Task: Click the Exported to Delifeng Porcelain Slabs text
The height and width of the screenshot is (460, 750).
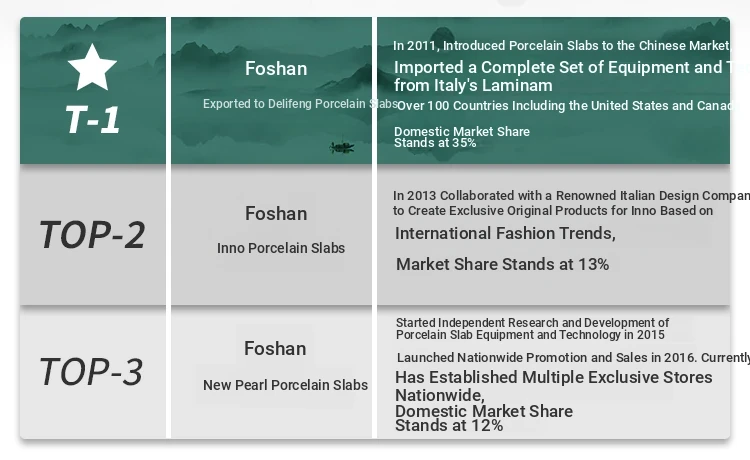Action: point(300,104)
